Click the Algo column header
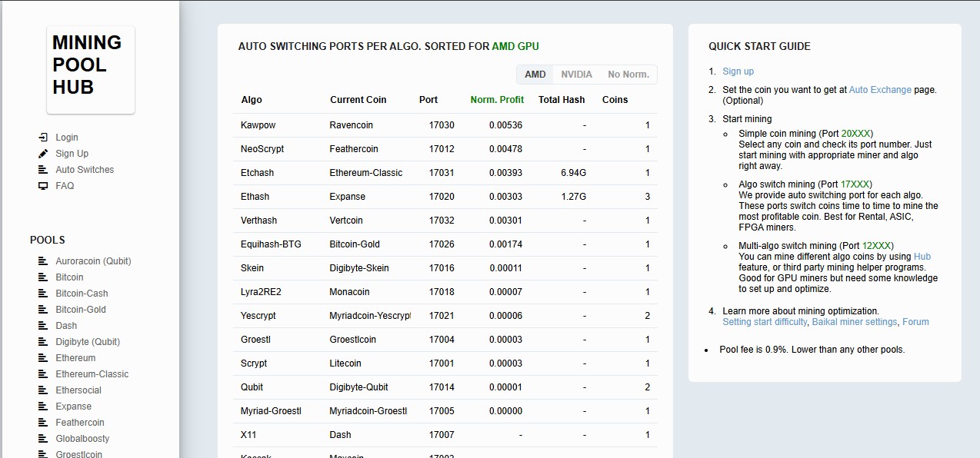980x458 pixels. click(252, 99)
